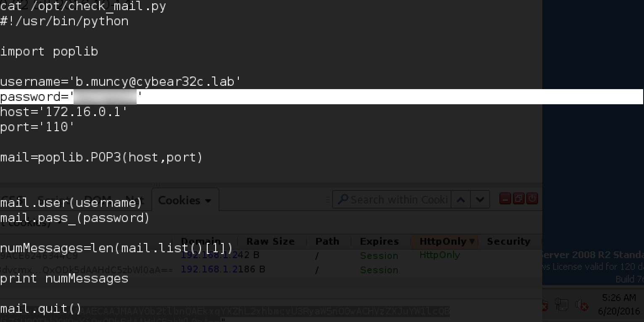
Task: Click the 'mail.quit()' line
Action: click(41, 309)
